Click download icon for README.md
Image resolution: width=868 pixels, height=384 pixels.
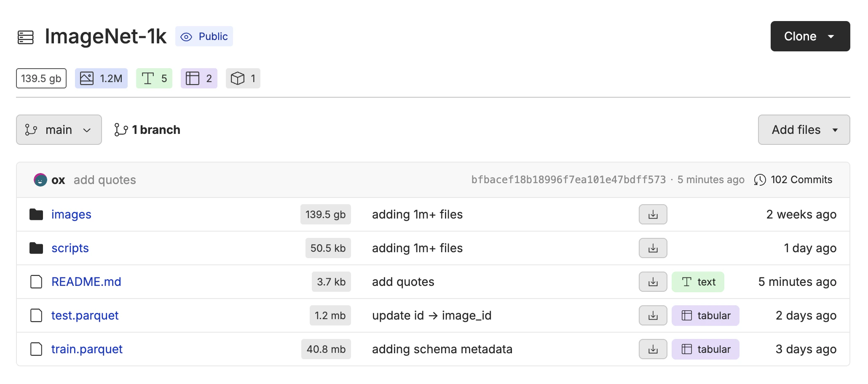point(653,282)
